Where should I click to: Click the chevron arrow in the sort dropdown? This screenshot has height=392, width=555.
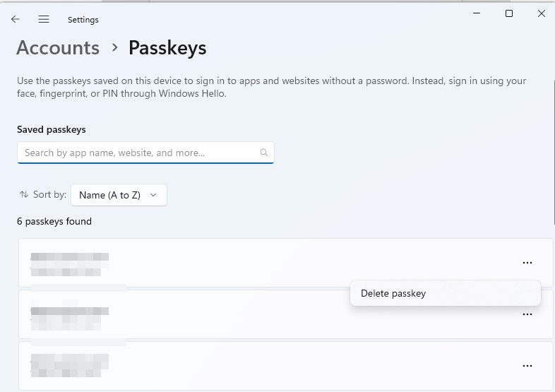pyautogui.click(x=153, y=195)
